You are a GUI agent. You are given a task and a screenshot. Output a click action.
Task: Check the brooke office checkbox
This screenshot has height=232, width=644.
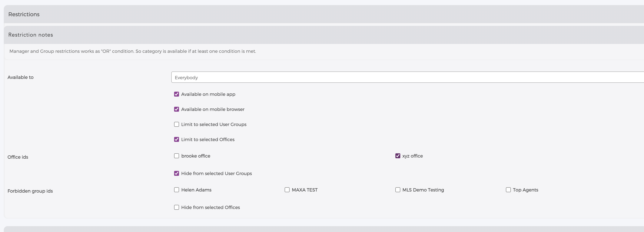177,156
